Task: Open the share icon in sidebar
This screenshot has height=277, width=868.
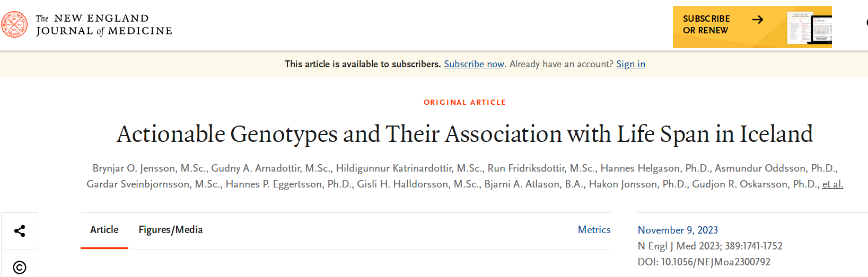Action: pos(20,231)
